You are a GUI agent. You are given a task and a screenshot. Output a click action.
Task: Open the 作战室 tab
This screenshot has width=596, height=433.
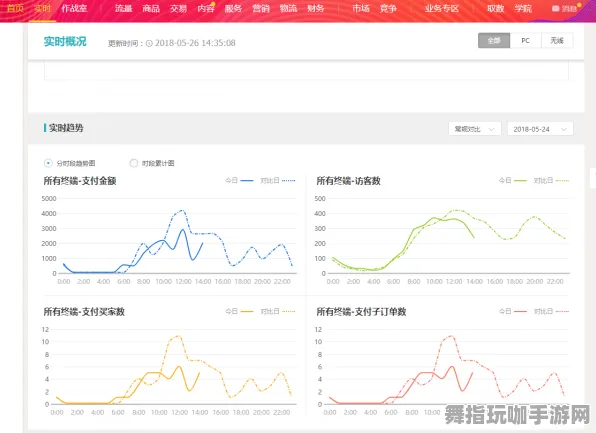74,8
